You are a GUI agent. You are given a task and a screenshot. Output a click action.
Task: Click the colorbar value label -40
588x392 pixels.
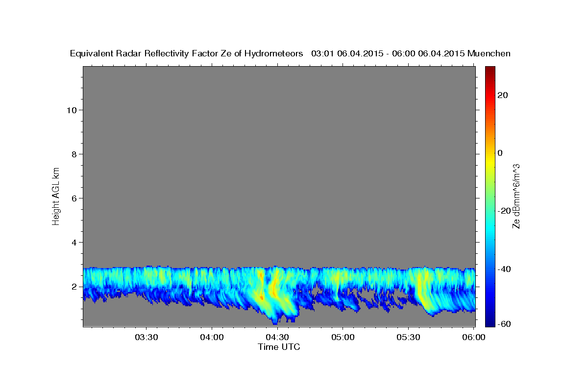[x=505, y=269]
